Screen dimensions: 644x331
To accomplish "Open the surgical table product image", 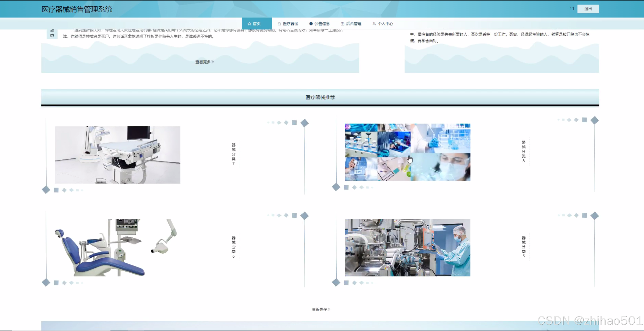I will [x=117, y=155].
